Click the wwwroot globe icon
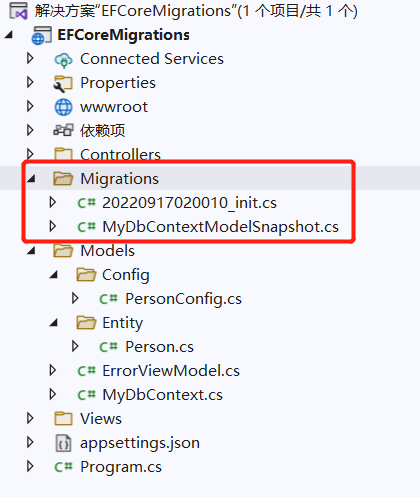Screen dimensions: 420x497 pos(63,107)
